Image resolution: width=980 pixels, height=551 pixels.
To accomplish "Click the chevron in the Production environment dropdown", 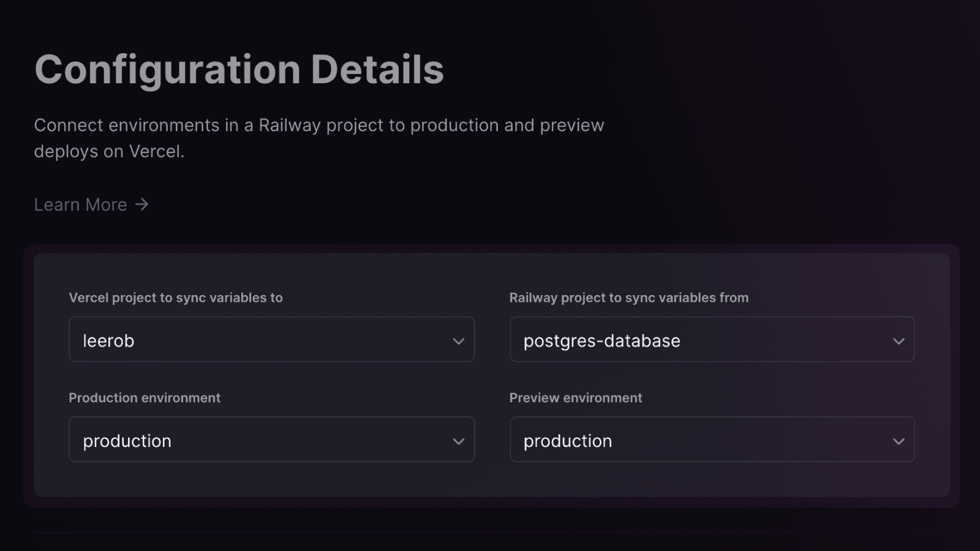I will tap(458, 441).
